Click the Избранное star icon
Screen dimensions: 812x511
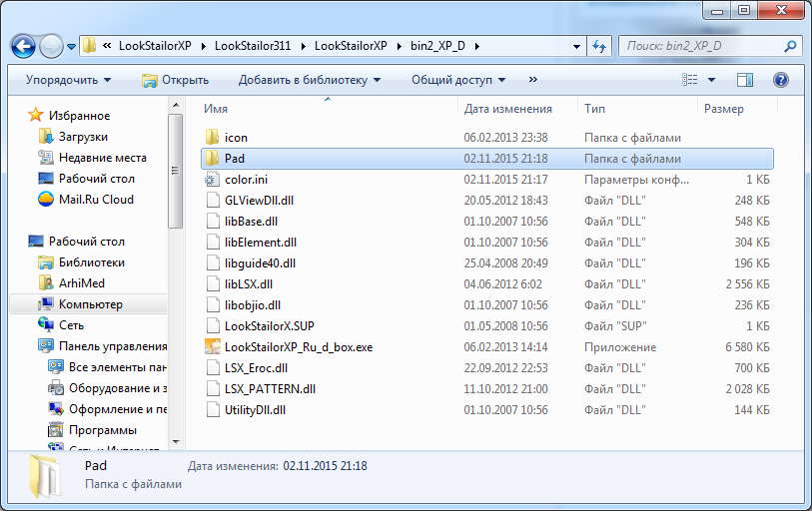(35, 115)
